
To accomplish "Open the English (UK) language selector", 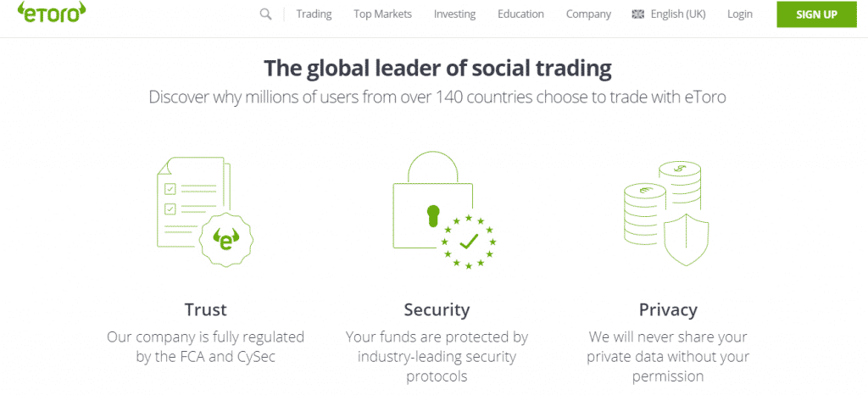I will (677, 14).
